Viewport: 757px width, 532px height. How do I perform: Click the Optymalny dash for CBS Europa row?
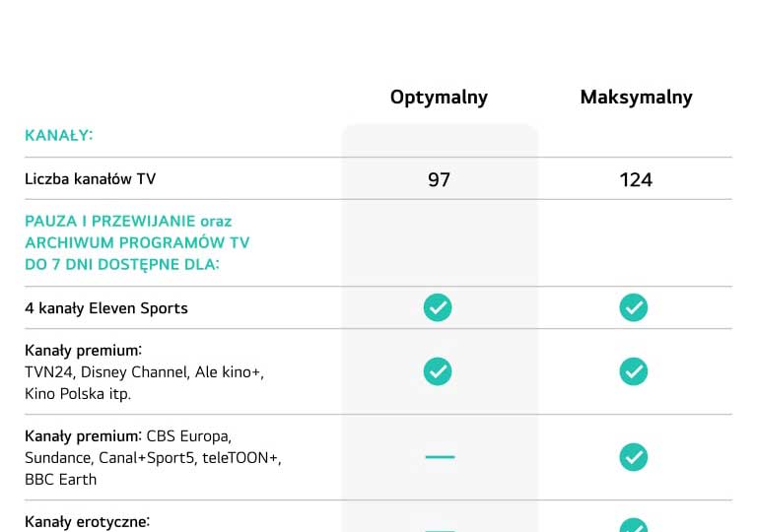point(440,457)
